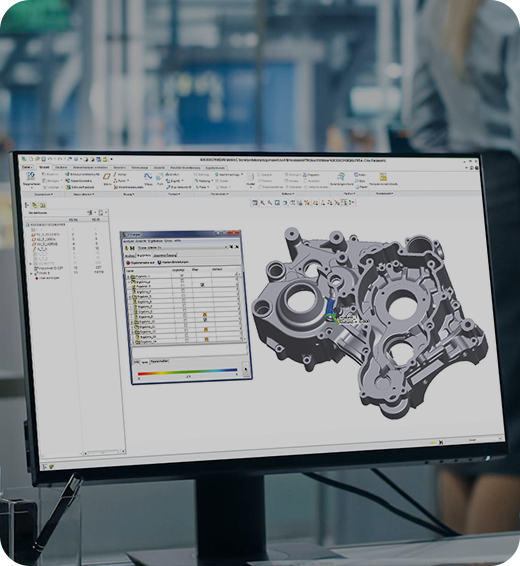
Task: Tick the checkbox in second dialog list row
Action: coord(182,281)
